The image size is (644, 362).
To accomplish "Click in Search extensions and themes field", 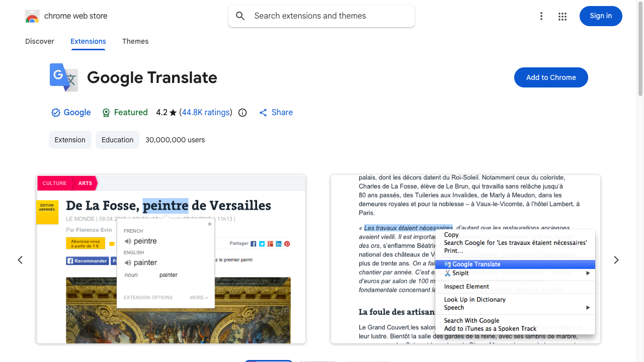I will pyautogui.click(x=321, y=16).
